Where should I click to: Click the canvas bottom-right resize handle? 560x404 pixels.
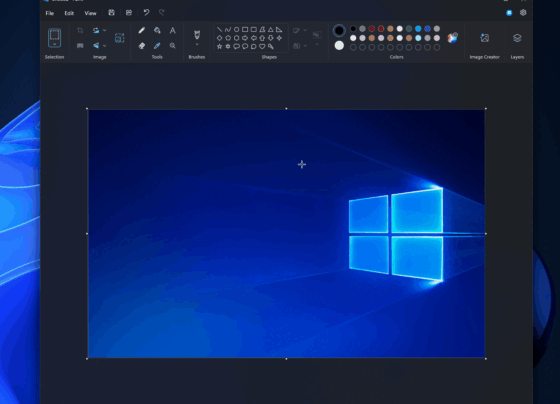click(486, 358)
